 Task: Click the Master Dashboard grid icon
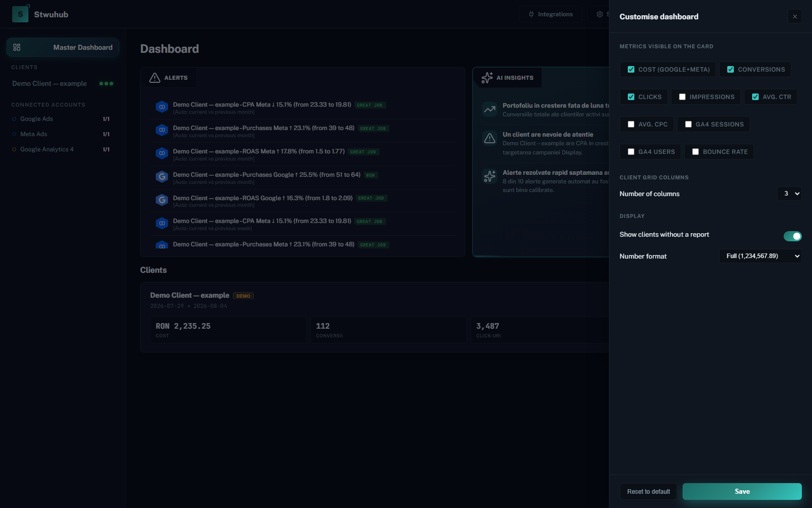pos(17,47)
